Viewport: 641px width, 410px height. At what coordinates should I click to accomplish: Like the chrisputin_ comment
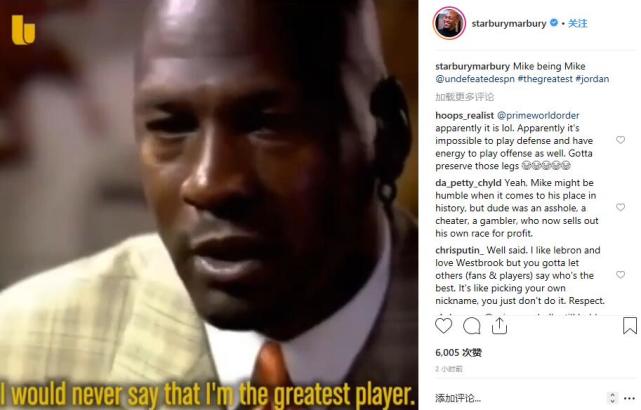pyautogui.click(x=620, y=275)
